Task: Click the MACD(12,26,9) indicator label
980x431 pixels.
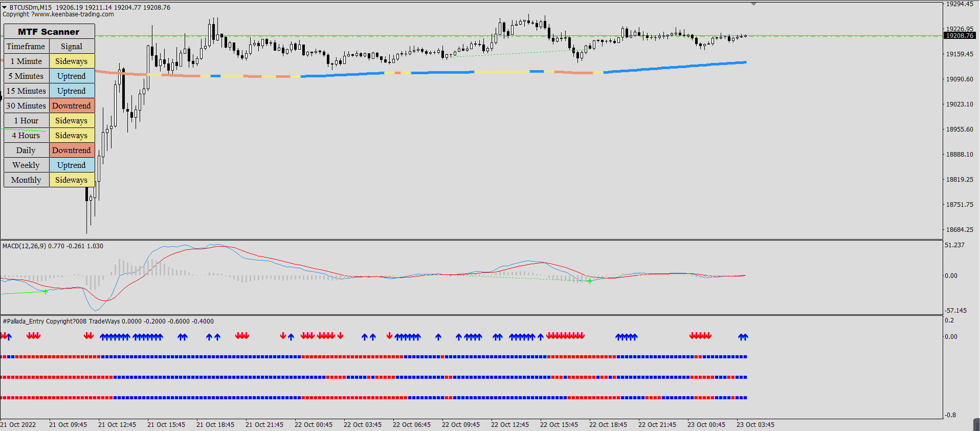Action: pos(53,246)
